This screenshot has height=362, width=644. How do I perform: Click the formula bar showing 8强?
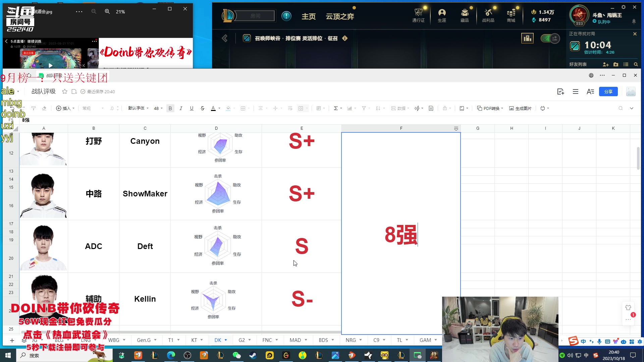(x=322, y=120)
